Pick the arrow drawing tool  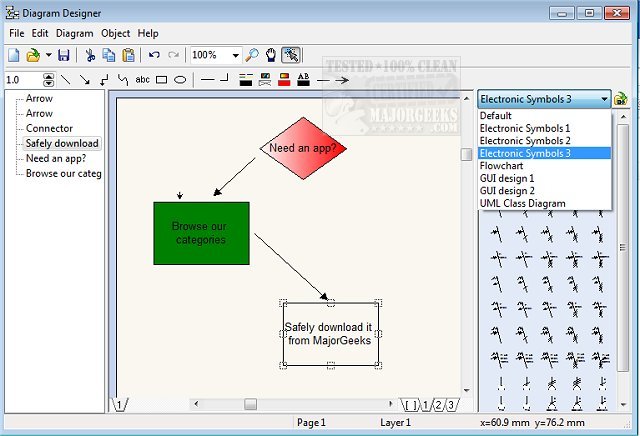click(x=85, y=80)
